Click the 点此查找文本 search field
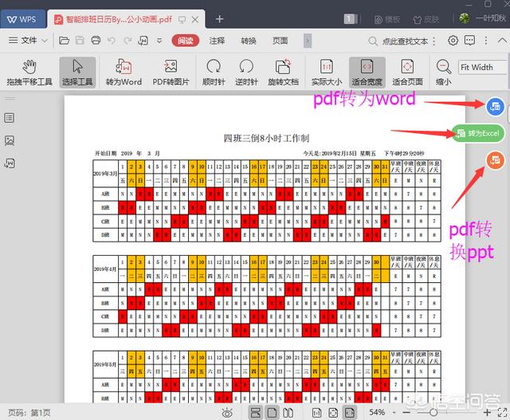This screenshot has width=510, height=420. [x=402, y=41]
